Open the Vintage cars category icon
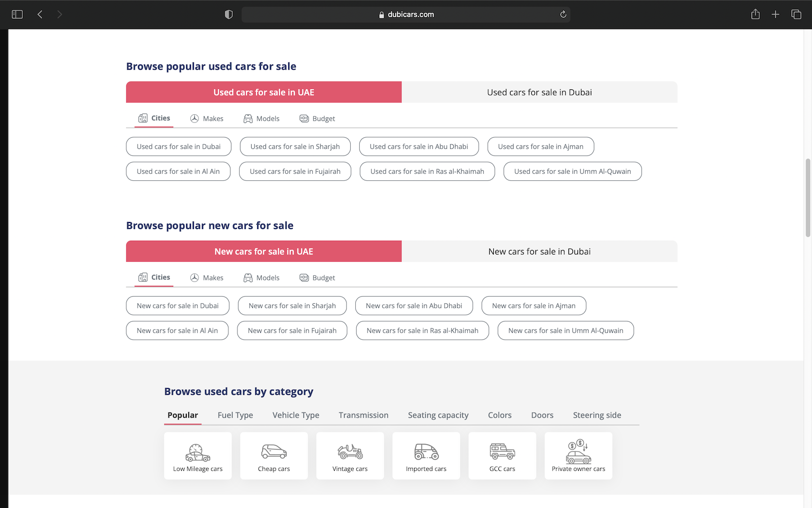This screenshot has height=508, width=812. [x=350, y=452]
